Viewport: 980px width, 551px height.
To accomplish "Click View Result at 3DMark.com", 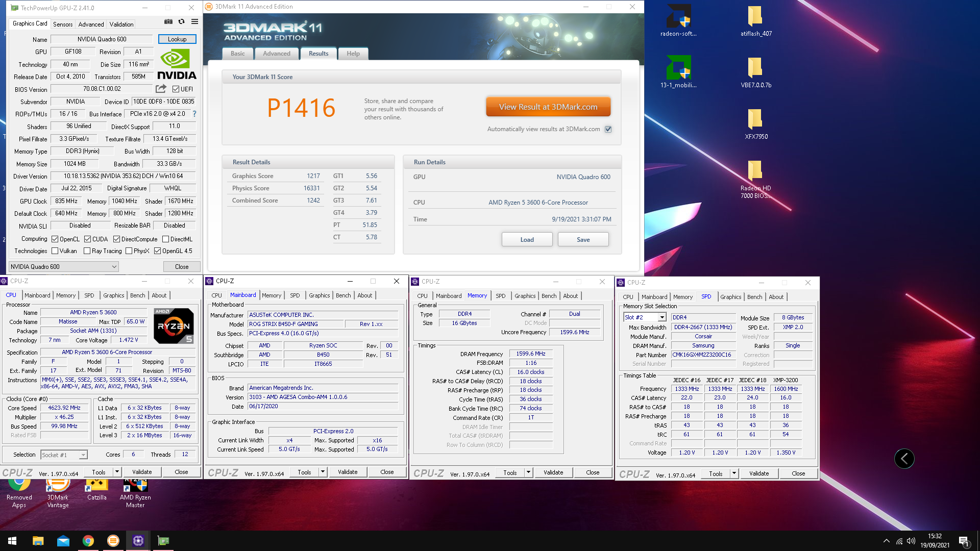I will pos(548,107).
